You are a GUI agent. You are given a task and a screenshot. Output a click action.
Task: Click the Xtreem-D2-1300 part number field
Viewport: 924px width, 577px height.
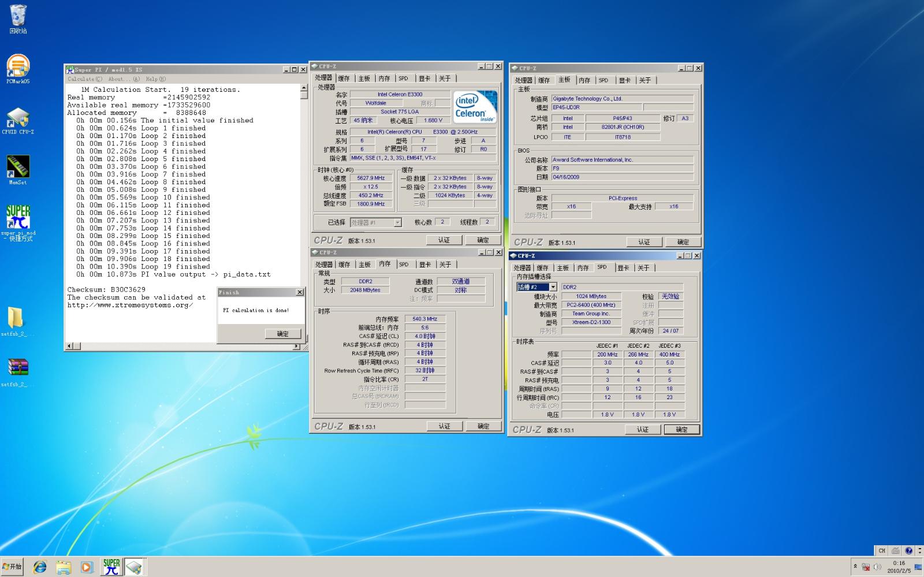coord(591,322)
